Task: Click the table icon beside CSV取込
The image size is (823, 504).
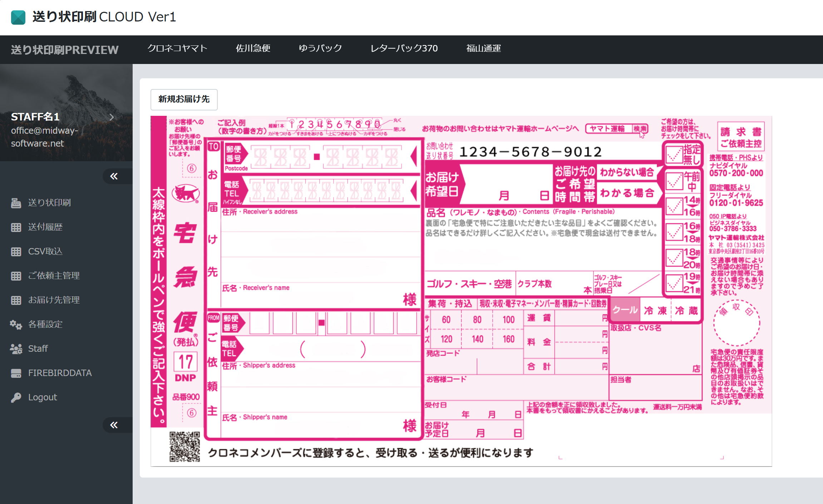Action: (x=16, y=252)
